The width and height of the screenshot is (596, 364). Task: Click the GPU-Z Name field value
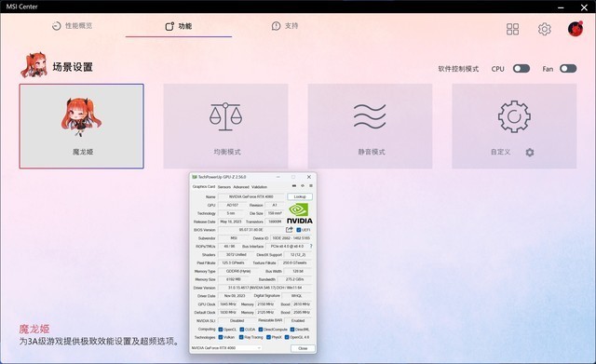point(251,196)
